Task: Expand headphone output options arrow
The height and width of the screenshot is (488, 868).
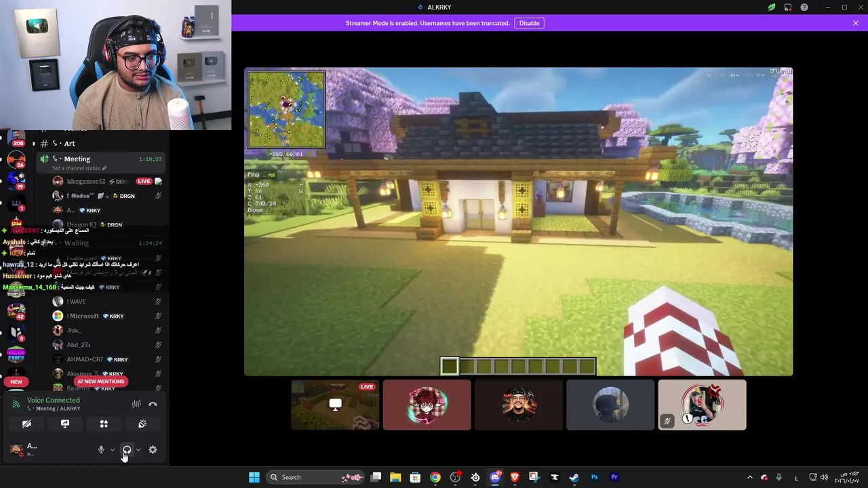Action: coord(138,449)
